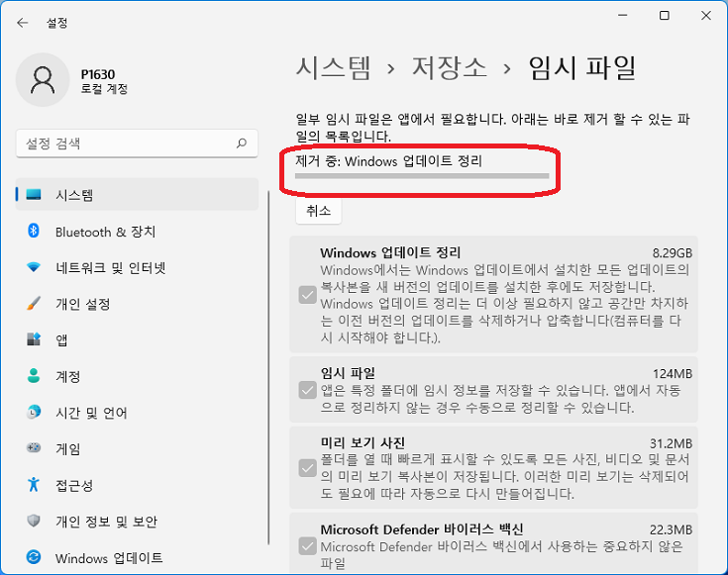This screenshot has width=728, height=575.
Task: Click the 시스템 monitor icon in sidebar
Action: pyautogui.click(x=34, y=194)
